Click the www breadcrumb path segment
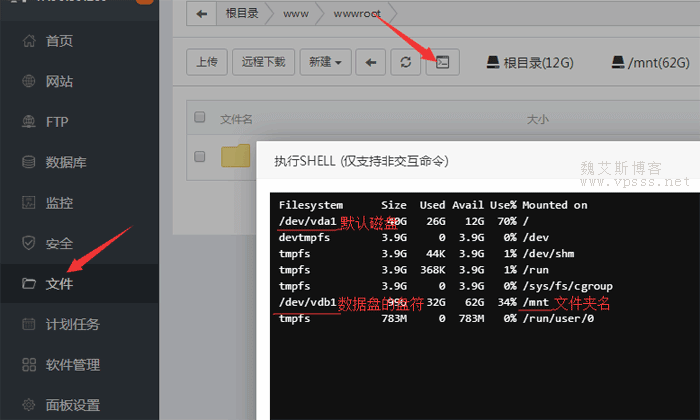The width and height of the screenshot is (700, 420). pos(293,14)
